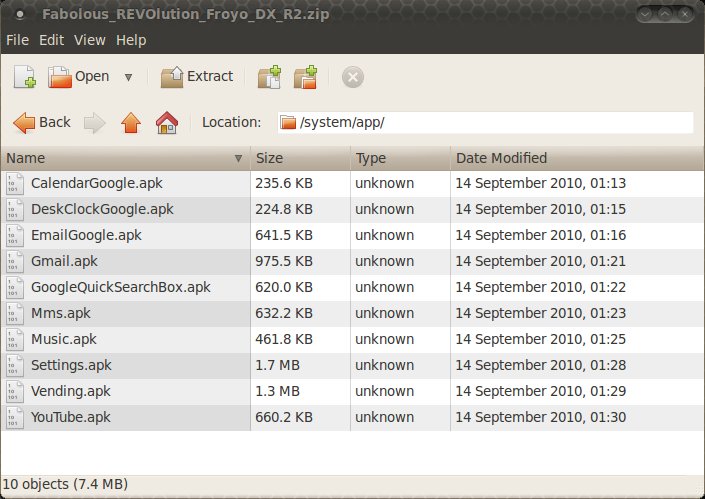Click the status bar 10 objects text

[x=65, y=484]
